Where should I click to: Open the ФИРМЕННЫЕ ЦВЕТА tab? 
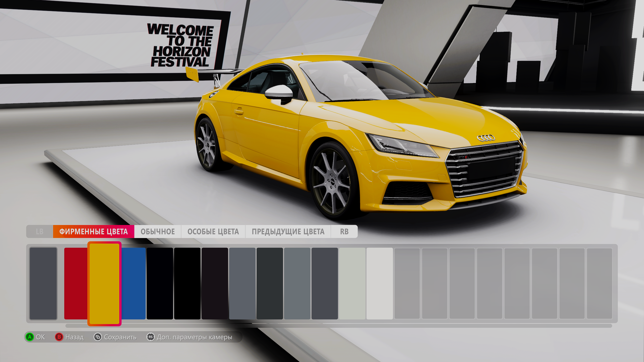click(94, 232)
